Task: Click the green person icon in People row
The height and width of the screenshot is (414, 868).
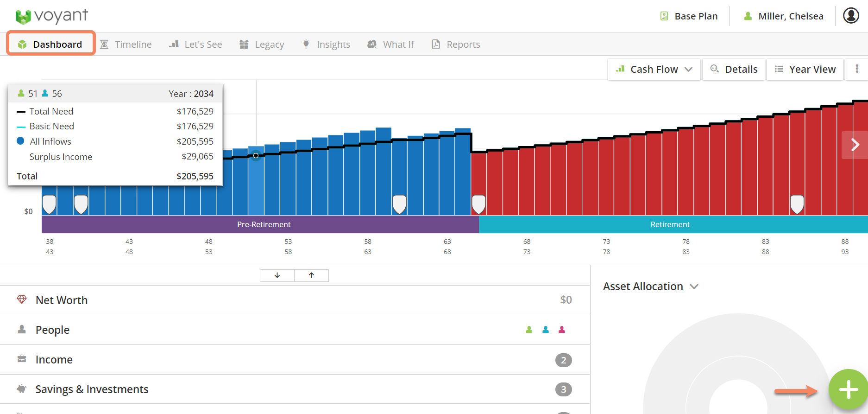Action: [x=529, y=330]
